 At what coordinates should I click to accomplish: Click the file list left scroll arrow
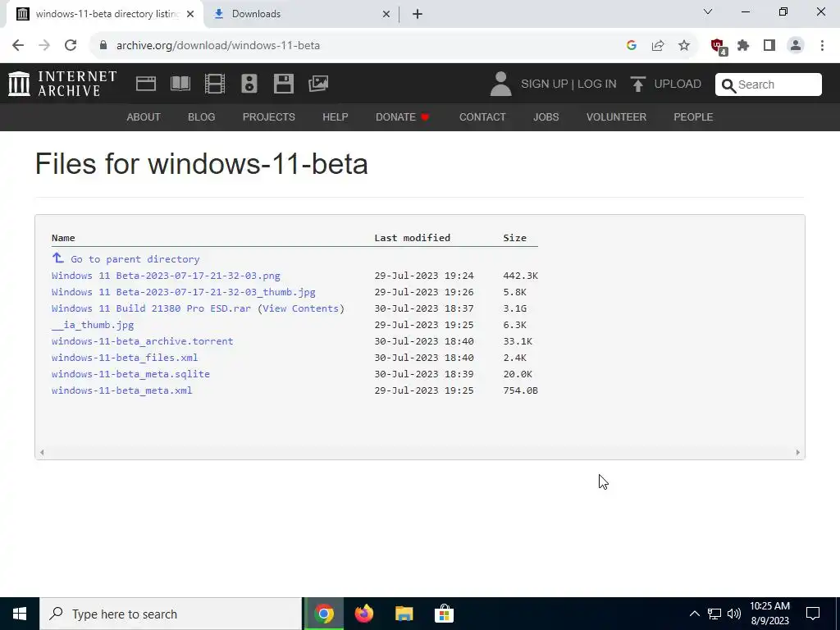coord(42,453)
